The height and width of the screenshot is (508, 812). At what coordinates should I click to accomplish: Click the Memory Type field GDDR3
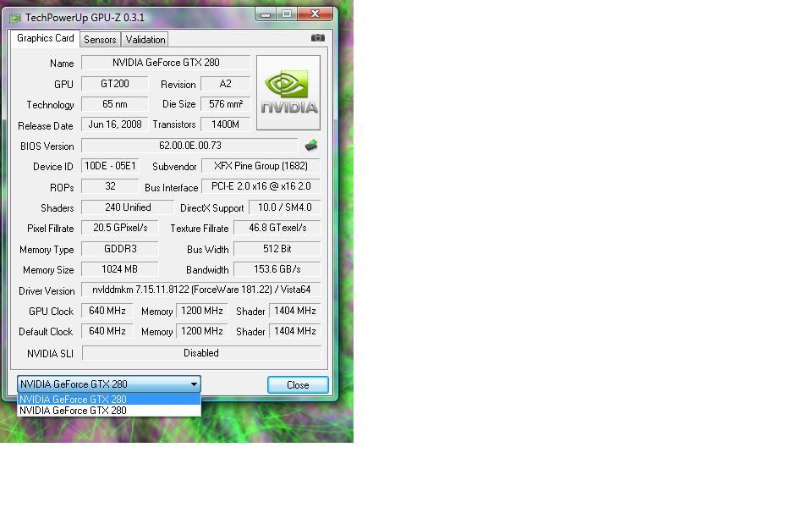pos(119,249)
